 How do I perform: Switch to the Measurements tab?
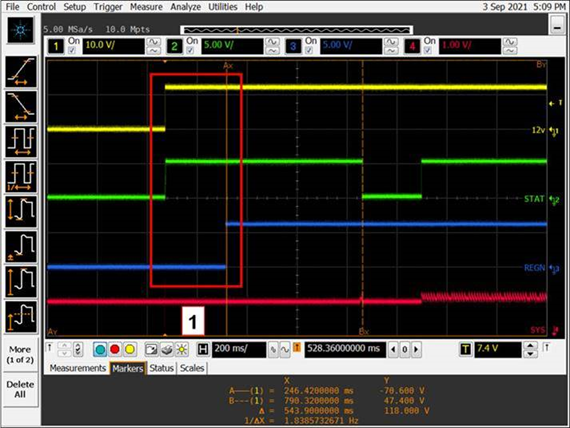[x=78, y=368]
